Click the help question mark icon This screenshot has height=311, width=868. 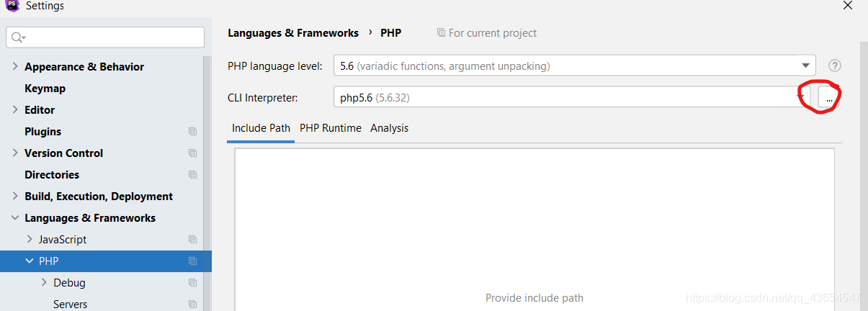tap(835, 66)
